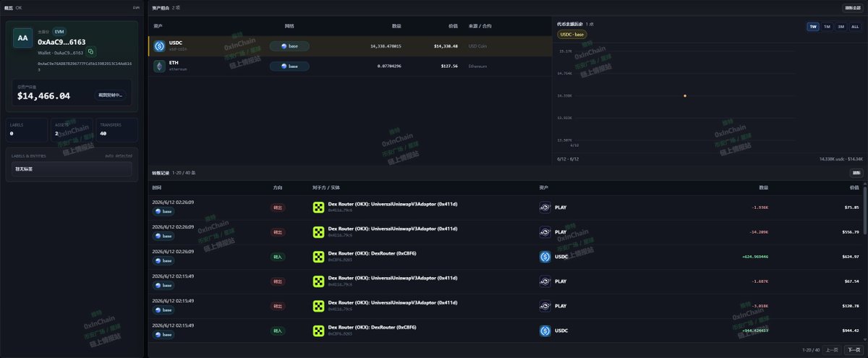The height and width of the screenshot is (358, 868).
Task: Click the green incoming direction badge in the $944.42 row
Action: pos(278,331)
